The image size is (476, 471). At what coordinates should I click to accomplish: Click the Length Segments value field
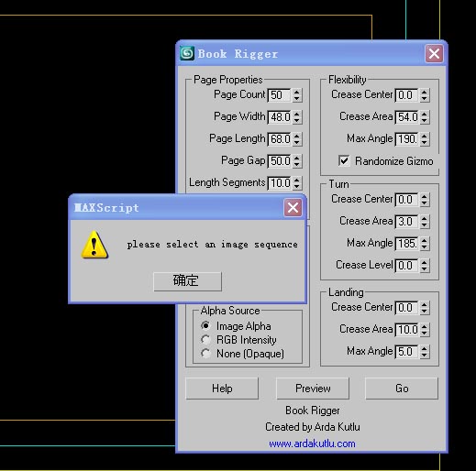(x=279, y=183)
